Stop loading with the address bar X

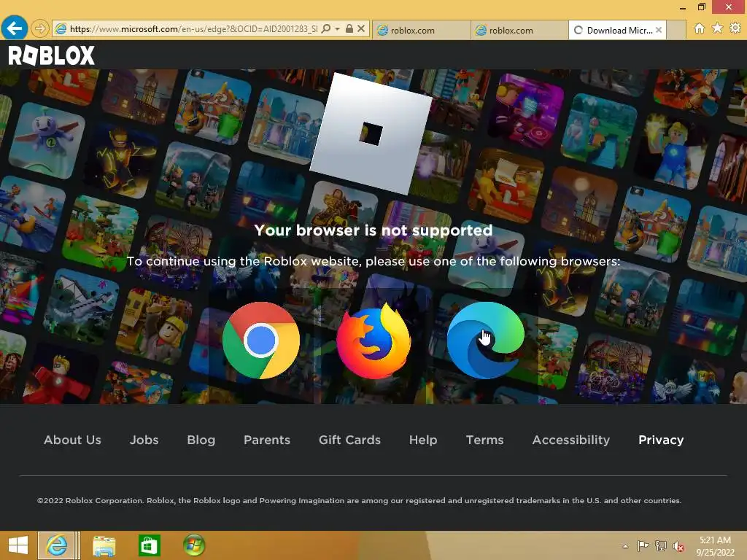click(x=361, y=29)
